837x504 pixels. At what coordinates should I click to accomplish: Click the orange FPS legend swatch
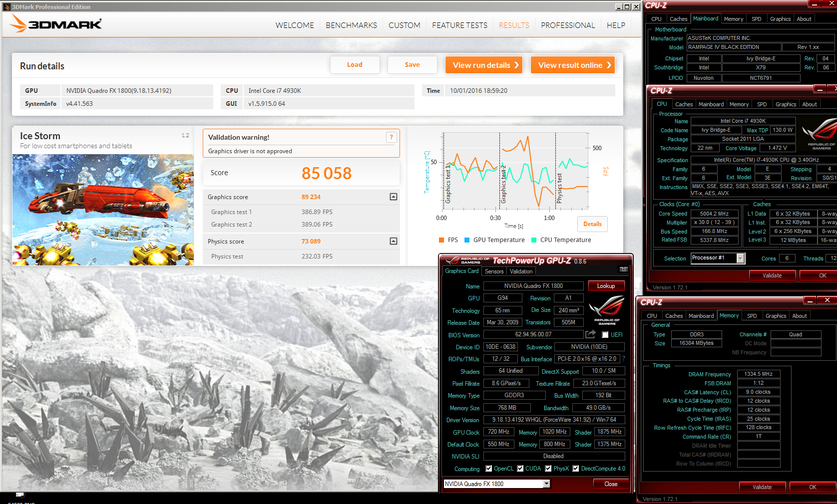click(441, 240)
